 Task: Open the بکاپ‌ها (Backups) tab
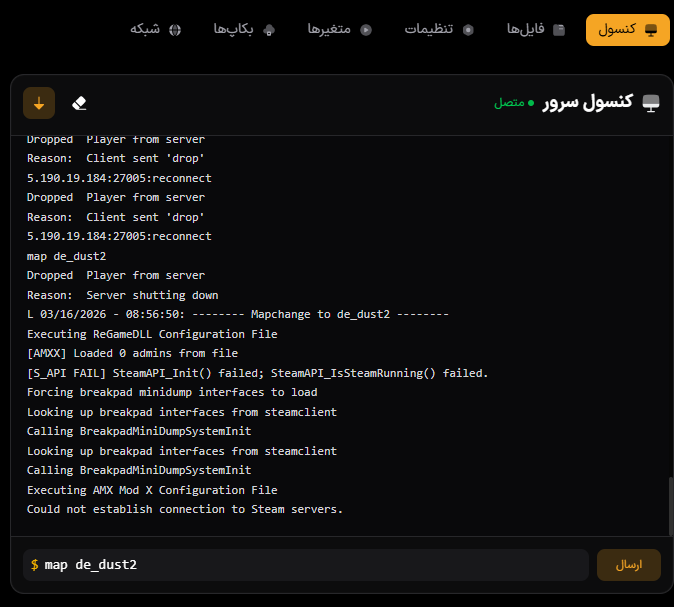(244, 30)
